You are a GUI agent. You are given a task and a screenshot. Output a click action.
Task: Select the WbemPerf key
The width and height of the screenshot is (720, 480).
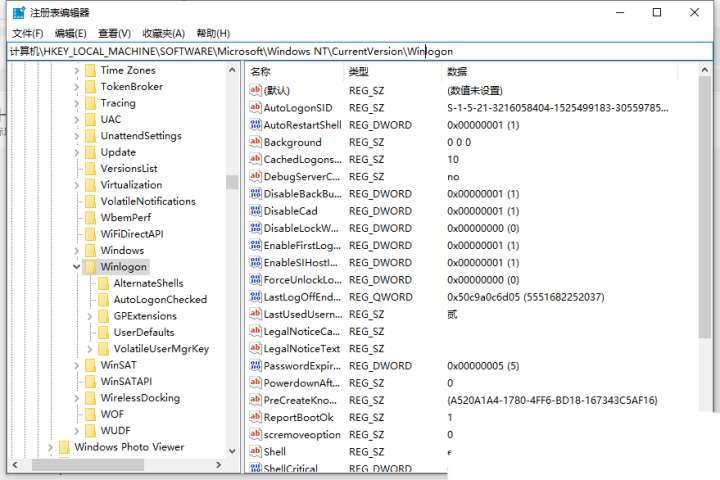click(126, 218)
